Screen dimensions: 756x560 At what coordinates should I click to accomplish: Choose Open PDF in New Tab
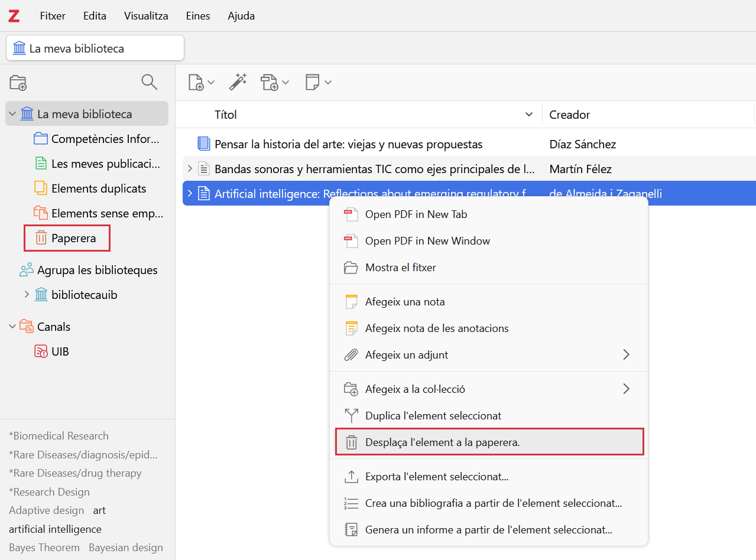pyautogui.click(x=488, y=214)
